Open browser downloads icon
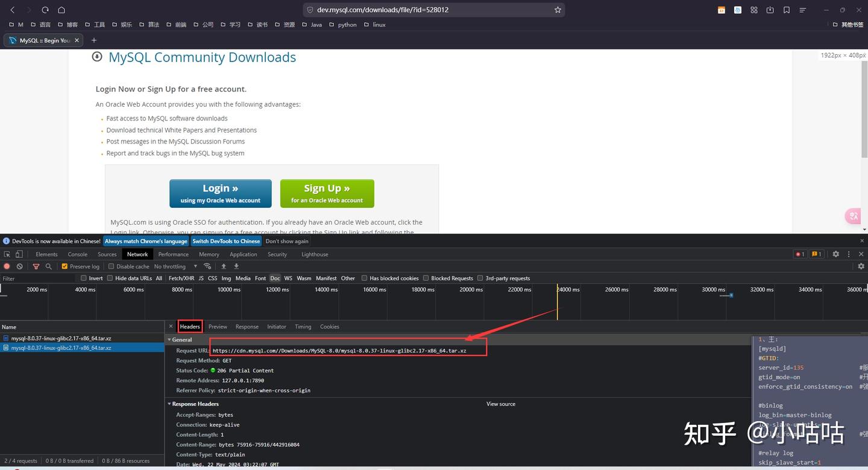868x470 pixels. (770, 10)
